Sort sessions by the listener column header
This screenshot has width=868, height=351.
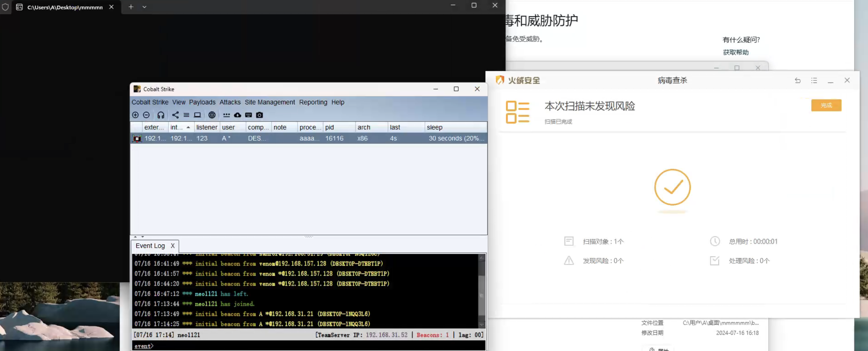point(207,128)
